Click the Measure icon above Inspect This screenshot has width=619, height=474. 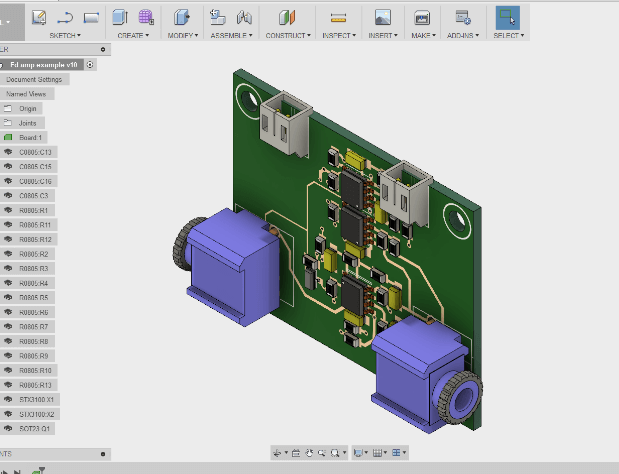[x=338, y=17]
